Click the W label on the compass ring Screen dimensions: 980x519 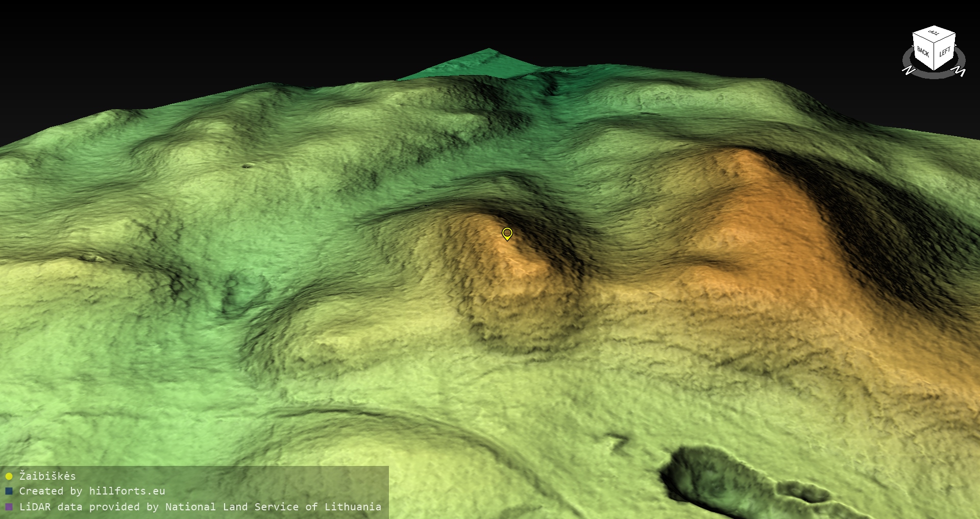(x=960, y=72)
